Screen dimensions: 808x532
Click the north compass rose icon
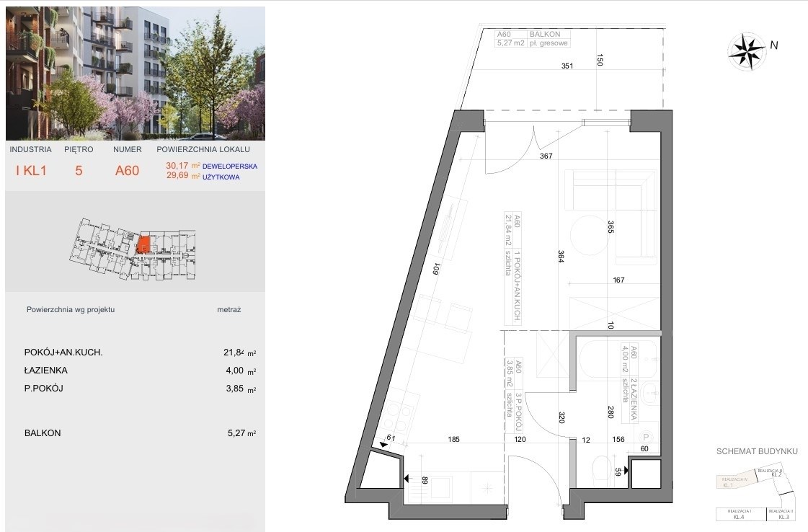tap(746, 51)
